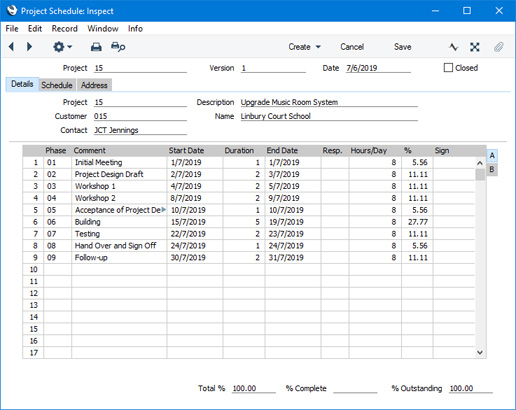Image resolution: width=516 pixels, height=410 pixels.
Task: Switch to flip B view
Action: point(492,170)
